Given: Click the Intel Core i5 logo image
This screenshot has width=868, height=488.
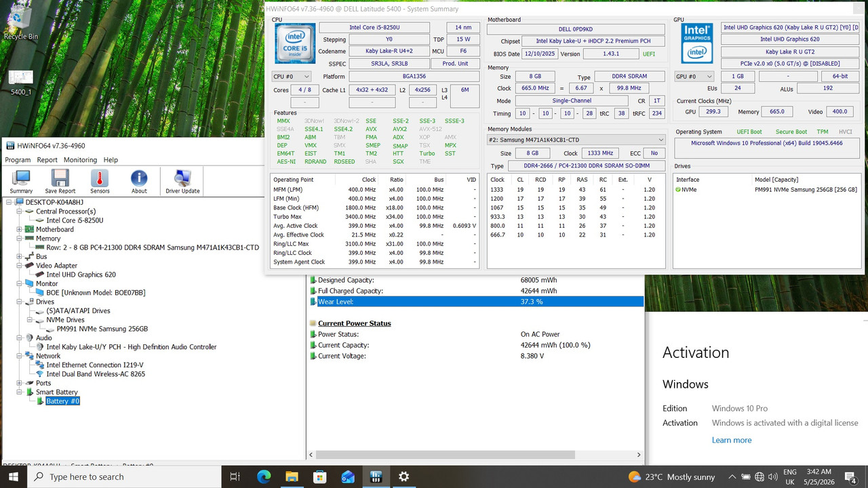Looking at the screenshot, I should click(x=294, y=43).
